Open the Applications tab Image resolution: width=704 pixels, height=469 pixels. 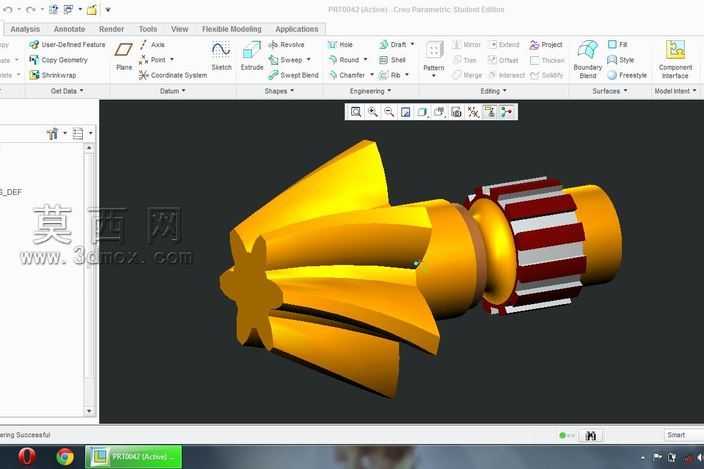coord(297,29)
